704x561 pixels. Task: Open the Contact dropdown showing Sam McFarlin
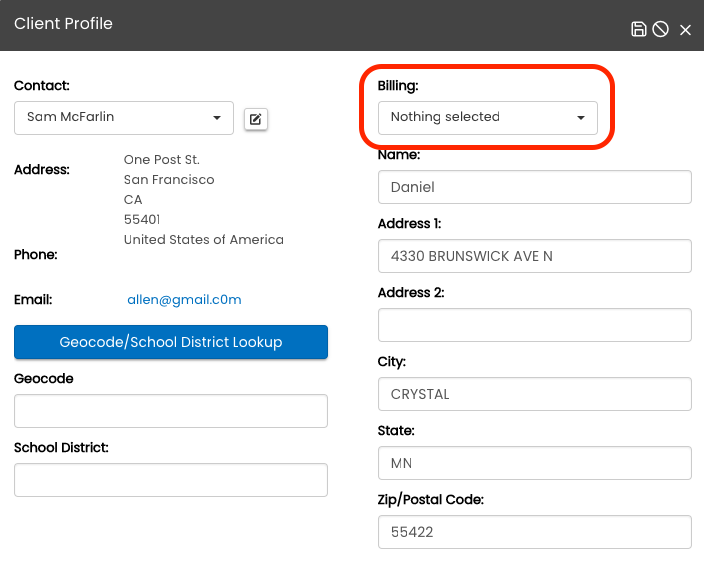[x=124, y=117]
